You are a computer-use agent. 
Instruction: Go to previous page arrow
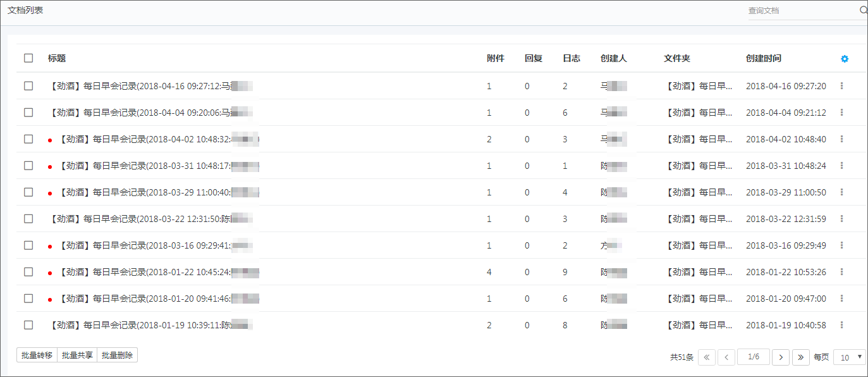726,357
